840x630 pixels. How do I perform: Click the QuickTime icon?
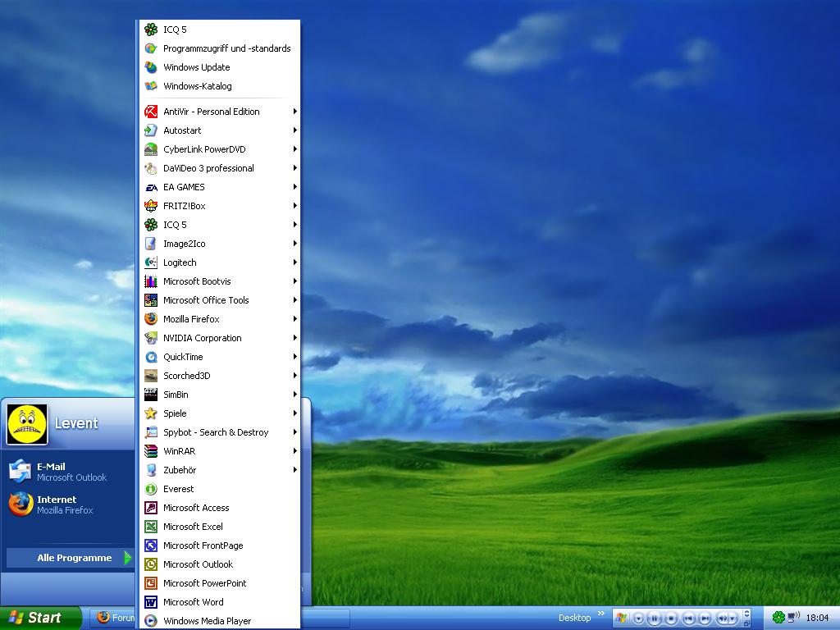(x=151, y=357)
